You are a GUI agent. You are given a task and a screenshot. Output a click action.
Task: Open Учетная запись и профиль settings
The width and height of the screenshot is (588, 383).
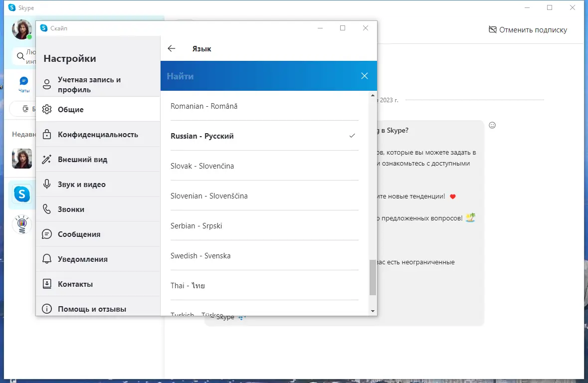click(98, 84)
